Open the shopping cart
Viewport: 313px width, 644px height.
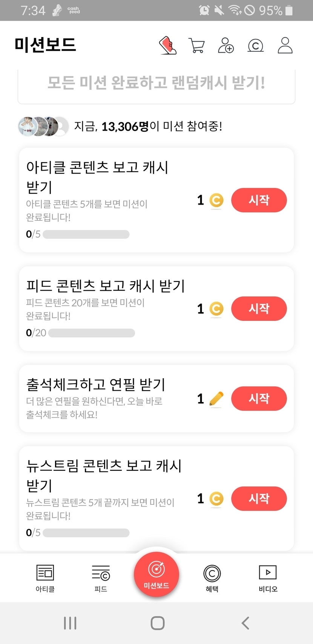pyautogui.click(x=196, y=46)
